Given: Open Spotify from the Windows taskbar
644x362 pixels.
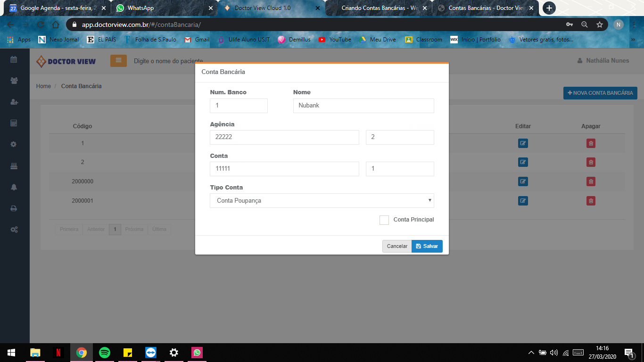Looking at the screenshot, I should coord(105,353).
